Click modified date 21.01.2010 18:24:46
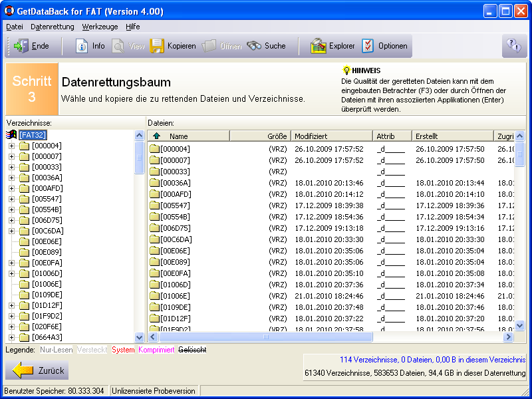The image size is (532, 399). (329, 296)
